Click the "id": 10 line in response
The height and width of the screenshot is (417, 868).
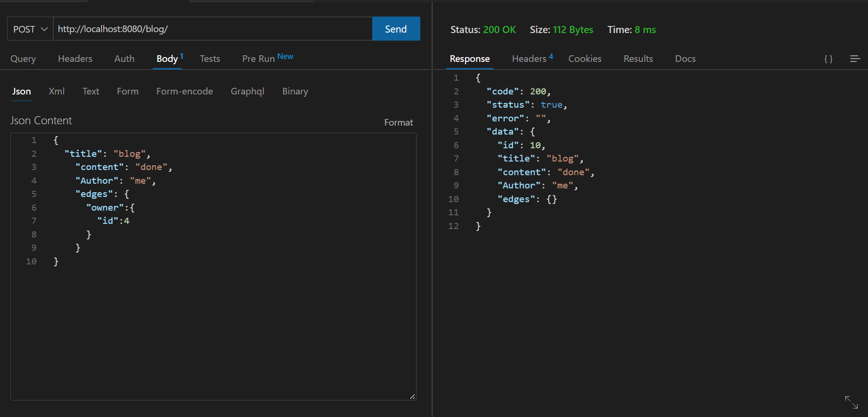(x=521, y=145)
